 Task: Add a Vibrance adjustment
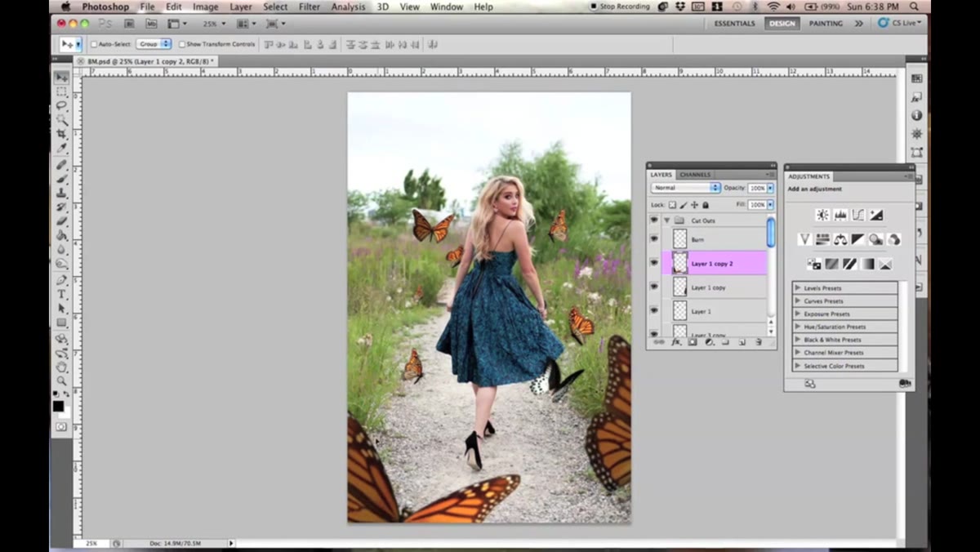point(804,239)
